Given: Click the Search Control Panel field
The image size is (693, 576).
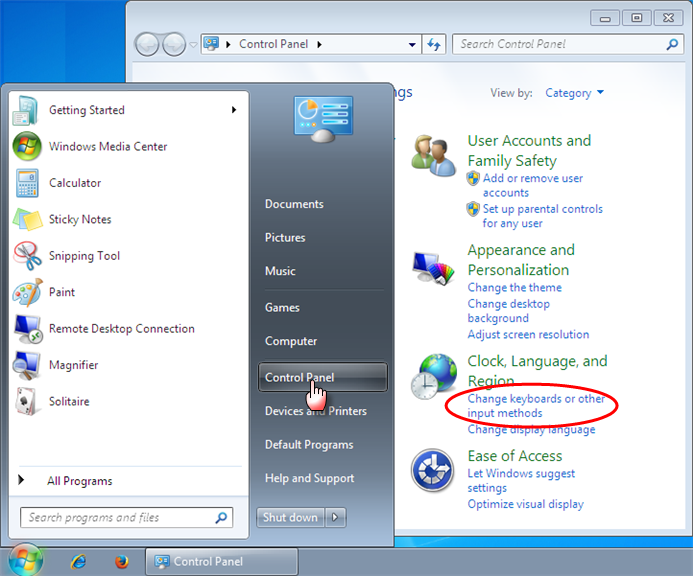Looking at the screenshot, I should 568,44.
